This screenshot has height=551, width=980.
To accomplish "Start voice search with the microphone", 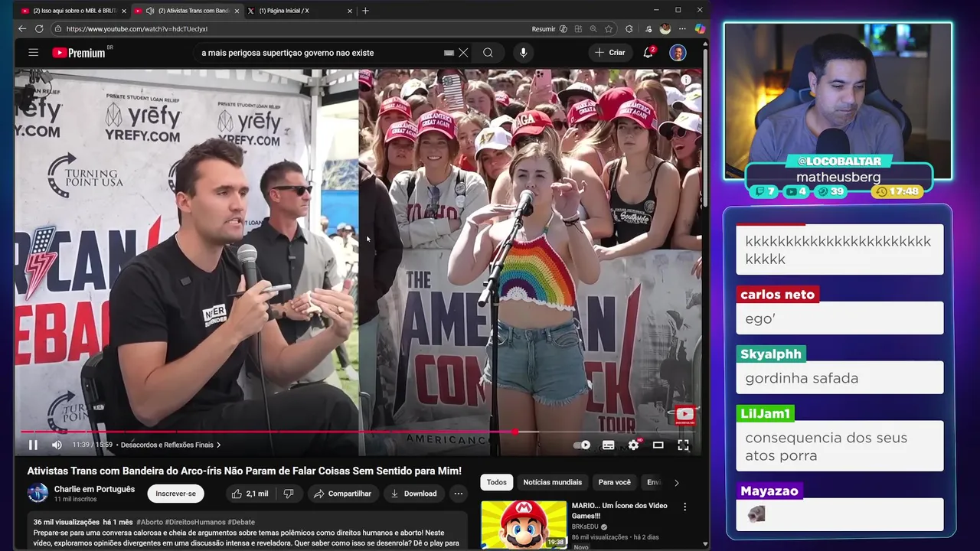I will click(x=524, y=53).
